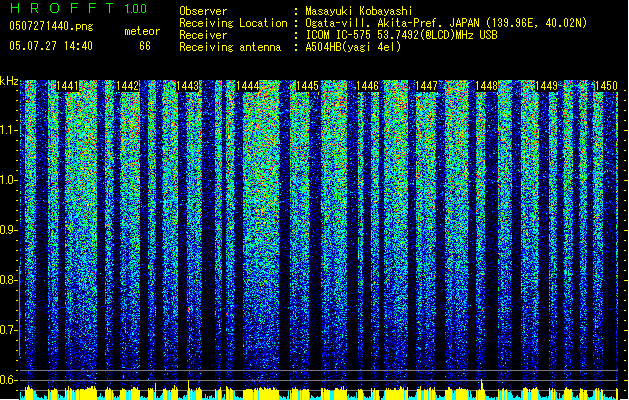
Task: Click the Receiving Location label
Action: click(x=233, y=23)
